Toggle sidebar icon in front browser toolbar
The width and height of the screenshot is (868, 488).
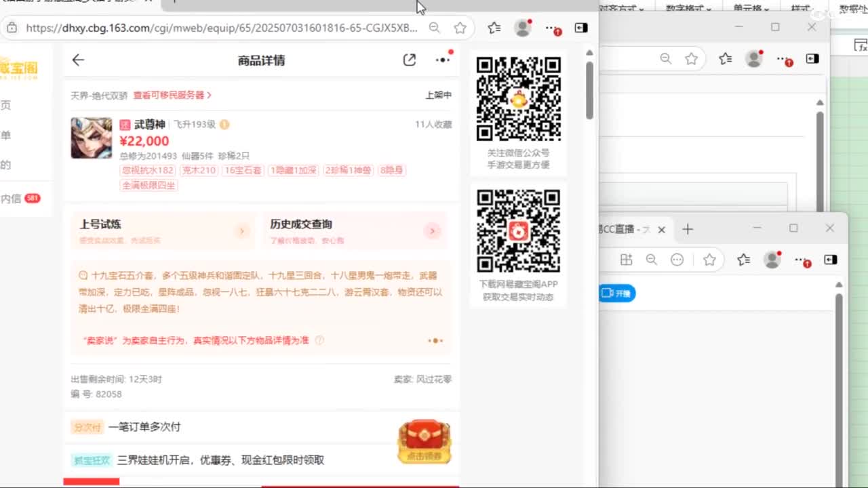pos(581,28)
